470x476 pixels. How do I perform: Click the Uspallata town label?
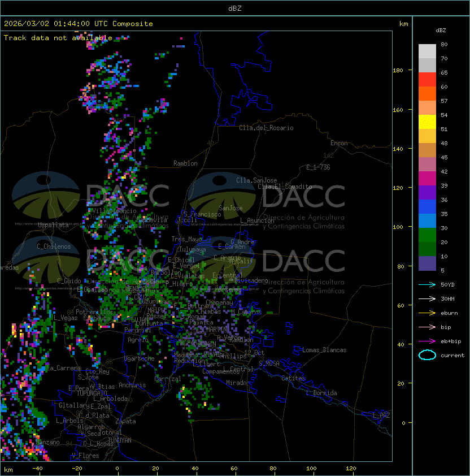(x=53, y=225)
